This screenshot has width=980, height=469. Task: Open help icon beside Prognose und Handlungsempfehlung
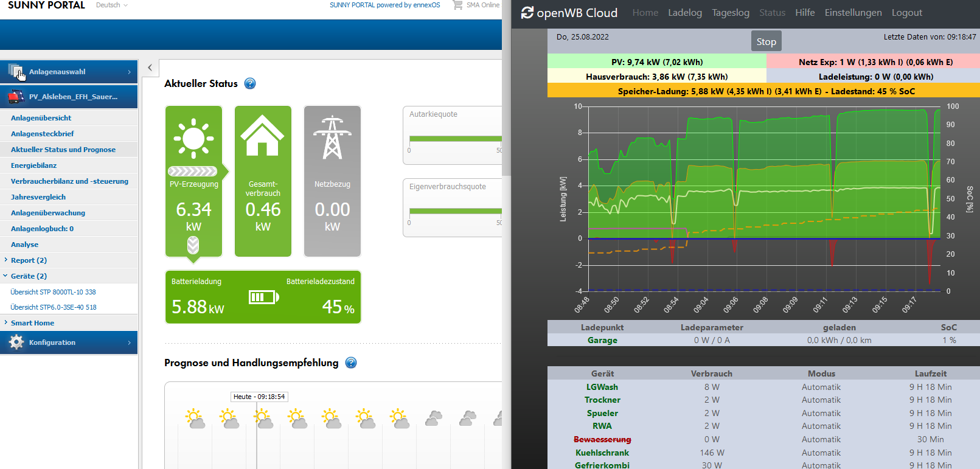pos(351,363)
